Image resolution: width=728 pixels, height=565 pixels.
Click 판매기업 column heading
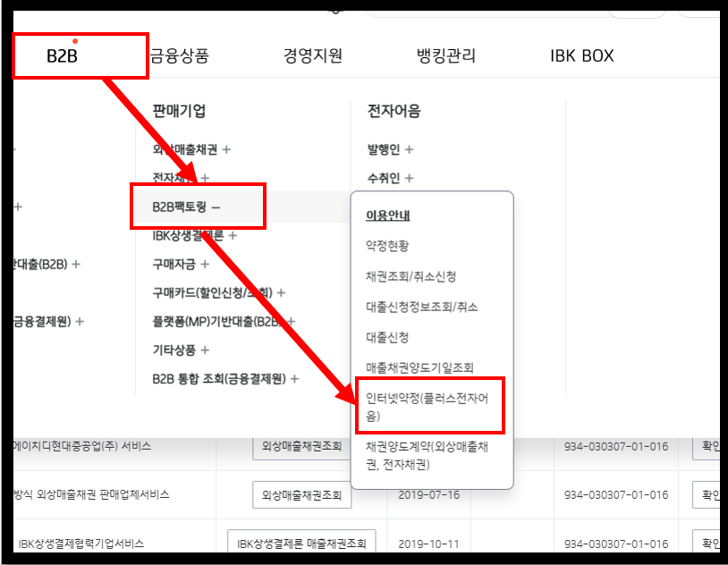point(179,111)
